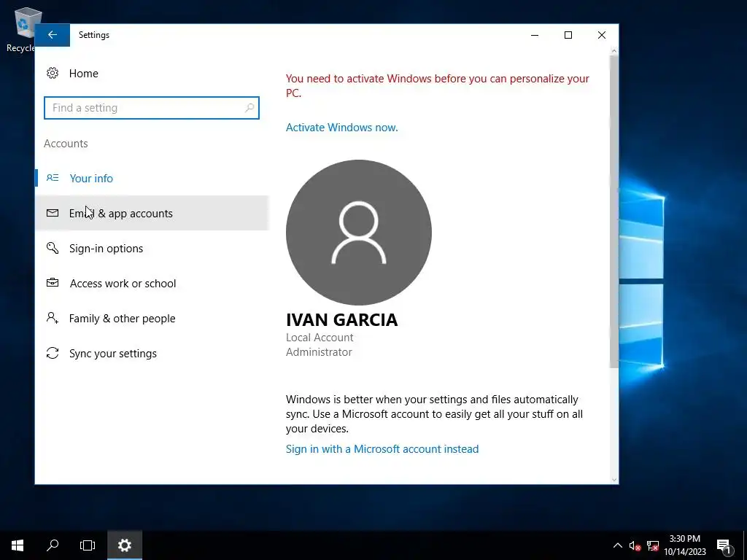Click the Accounts section heading
The image size is (747, 560).
[66, 144]
